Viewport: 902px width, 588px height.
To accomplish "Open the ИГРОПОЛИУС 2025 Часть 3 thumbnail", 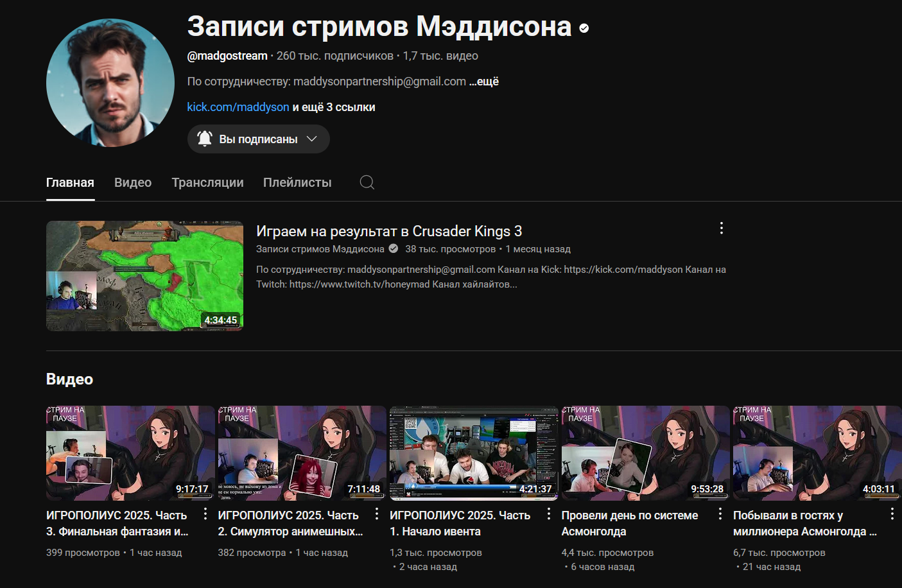I will [x=130, y=453].
